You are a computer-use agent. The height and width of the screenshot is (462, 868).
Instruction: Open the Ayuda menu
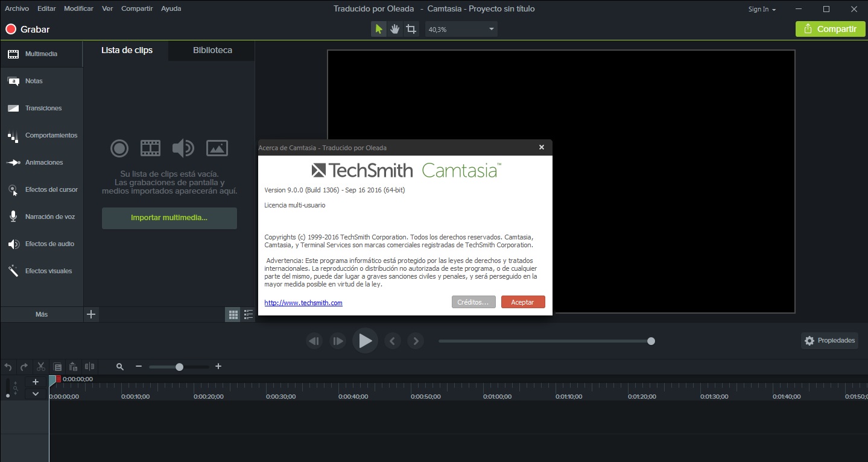tap(171, 8)
